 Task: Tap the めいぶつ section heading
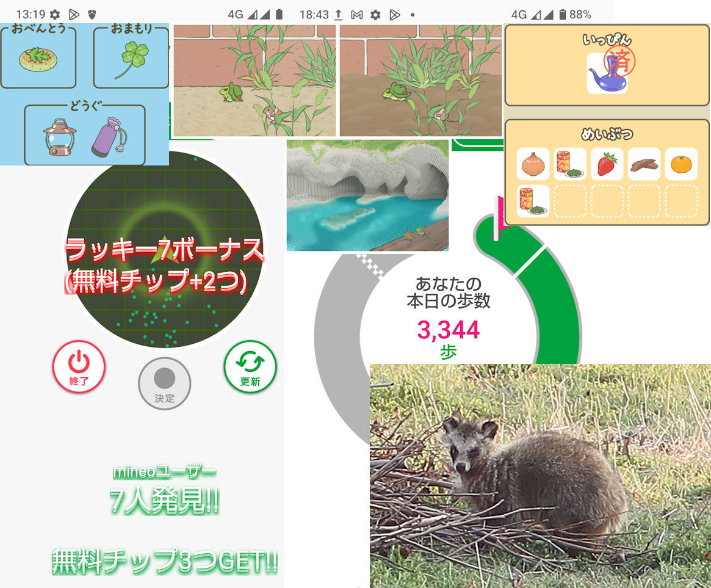click(x=607, y=134)
